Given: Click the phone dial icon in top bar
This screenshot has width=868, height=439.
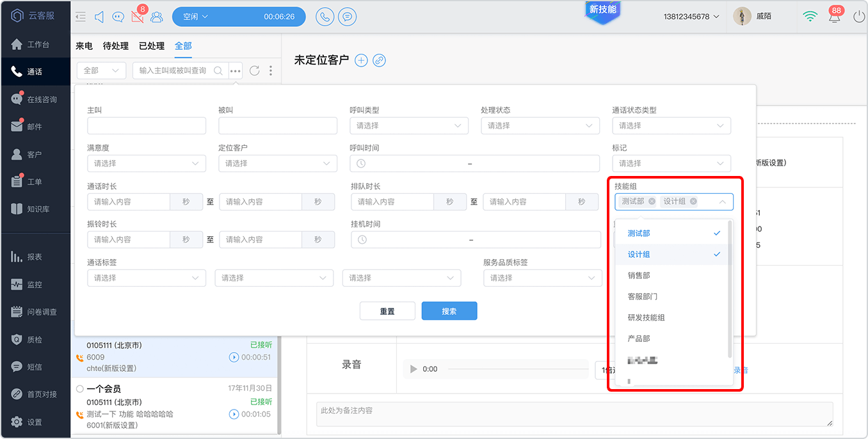Looking at the screenshot, I should coord(325,17).
